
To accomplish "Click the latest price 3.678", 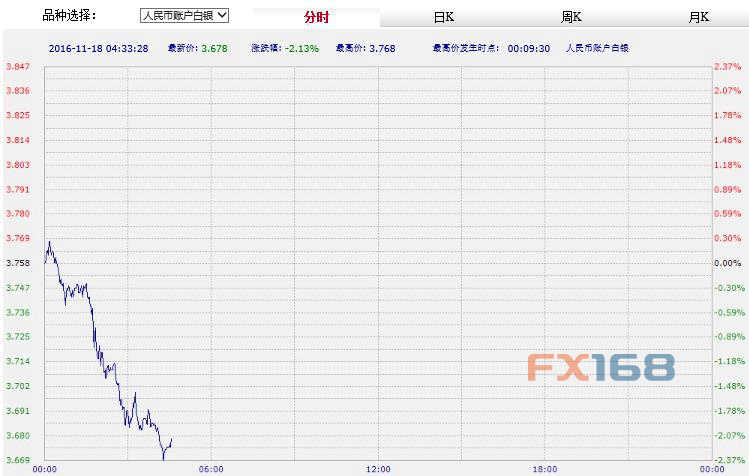I will point(214,48).
